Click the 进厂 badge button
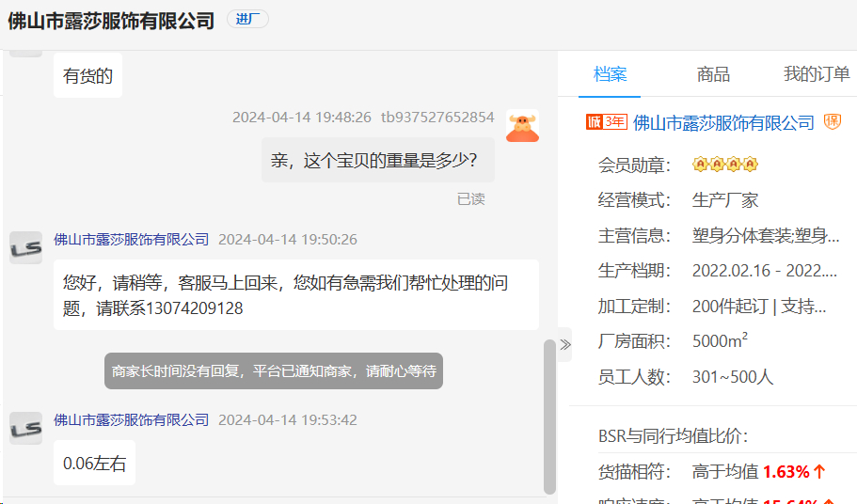 click(x=247, y=19)
